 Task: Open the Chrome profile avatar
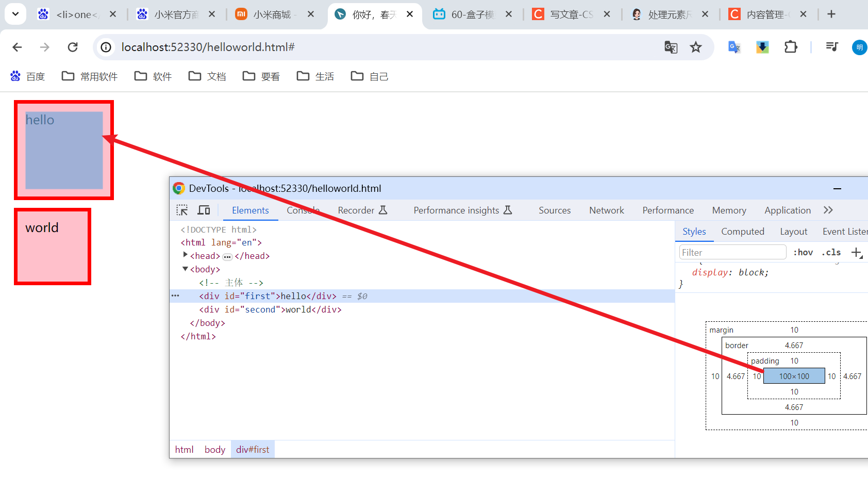click(x=859, y=47)
